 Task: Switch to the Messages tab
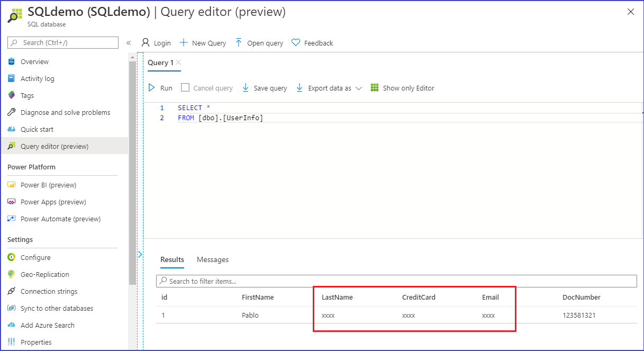(213, 259)
